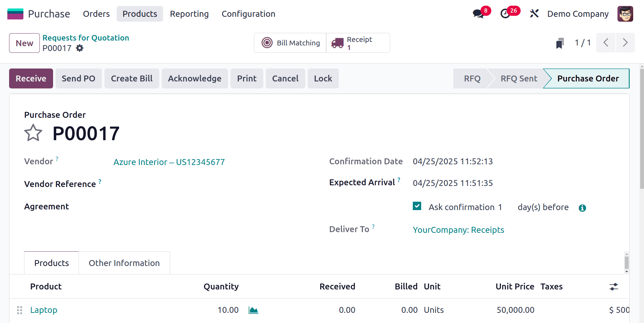The width and height of the screenshot is (644, 323).
Task: Click the Lock button
Action: point(323,78)
